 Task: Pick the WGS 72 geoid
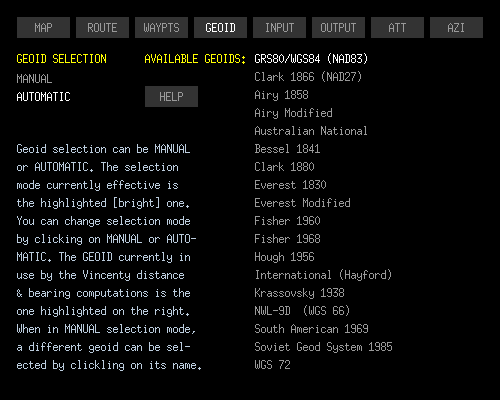[x=272, y=365]
